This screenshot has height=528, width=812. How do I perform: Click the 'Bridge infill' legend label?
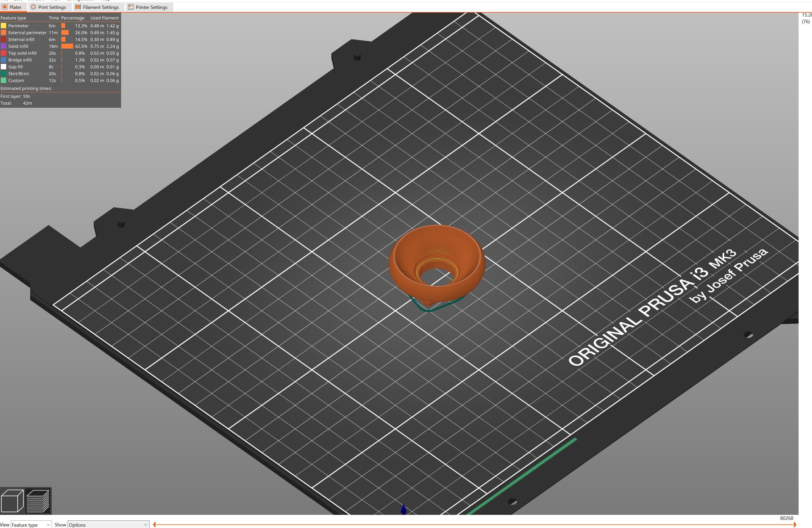[20, 60]
